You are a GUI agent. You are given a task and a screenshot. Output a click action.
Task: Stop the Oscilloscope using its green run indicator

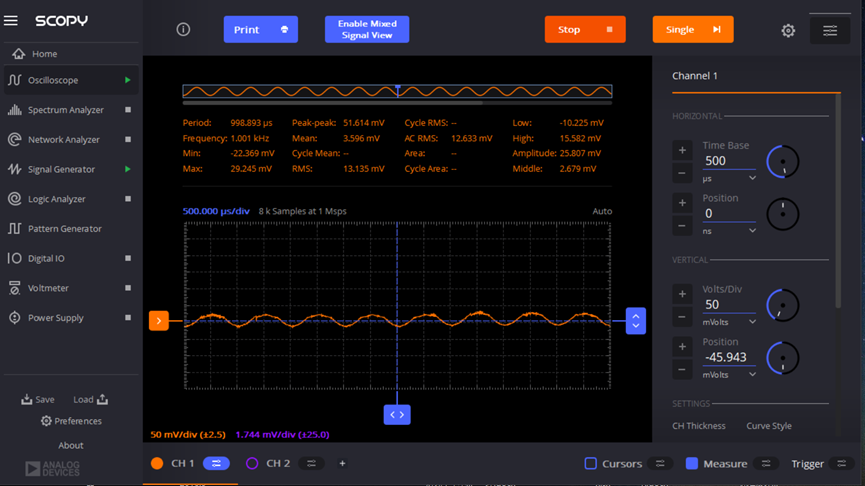(x=128, y=80)
